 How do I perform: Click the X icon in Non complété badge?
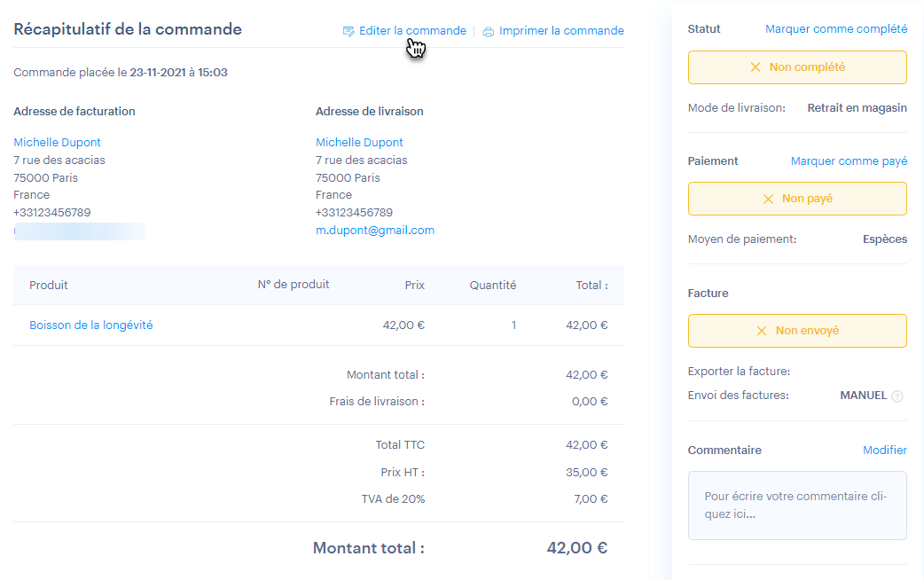[756, 67]
